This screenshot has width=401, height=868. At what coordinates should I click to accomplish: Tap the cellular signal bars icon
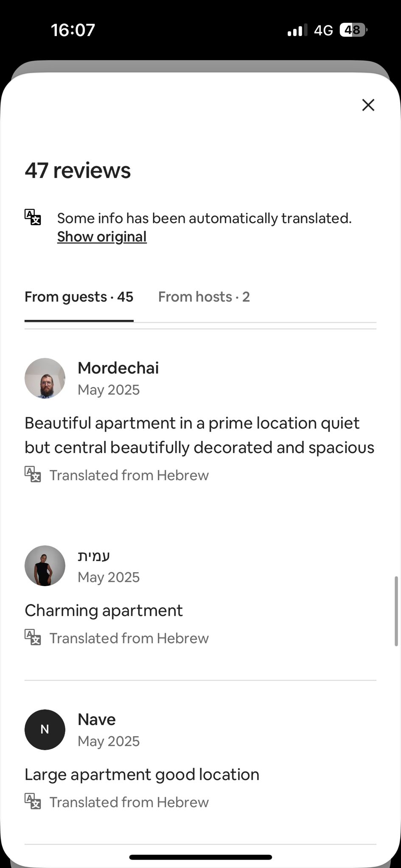coord(297,31)
